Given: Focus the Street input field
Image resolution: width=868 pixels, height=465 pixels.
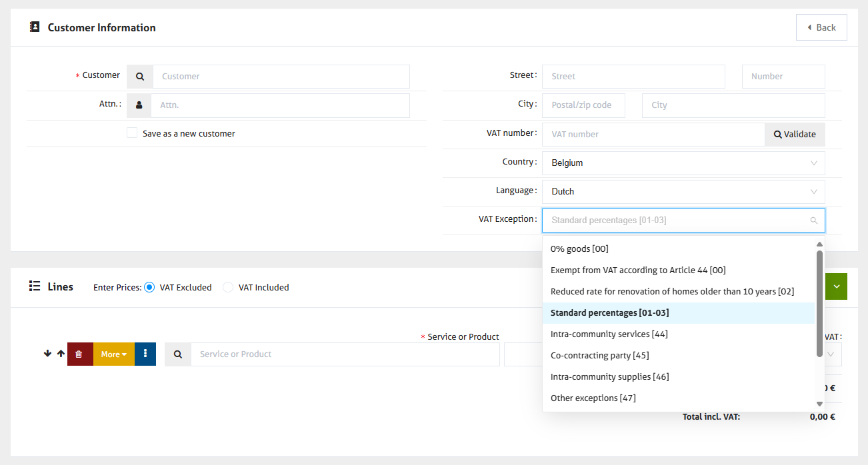Looking at the screenshot, I should (633, 77).
